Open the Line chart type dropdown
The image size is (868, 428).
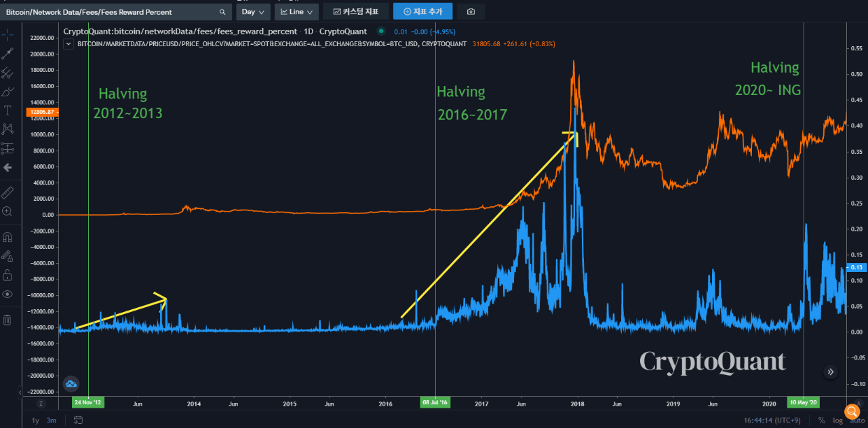pos(296,11)
